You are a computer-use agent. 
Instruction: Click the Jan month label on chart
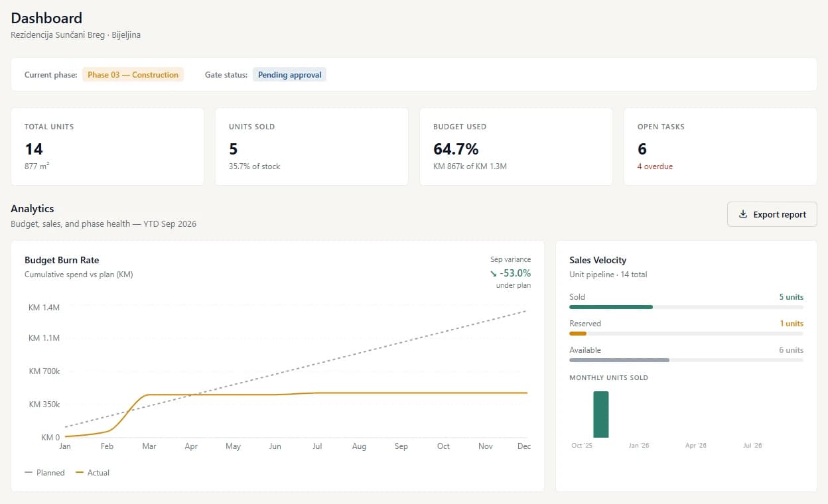[65, 446]
